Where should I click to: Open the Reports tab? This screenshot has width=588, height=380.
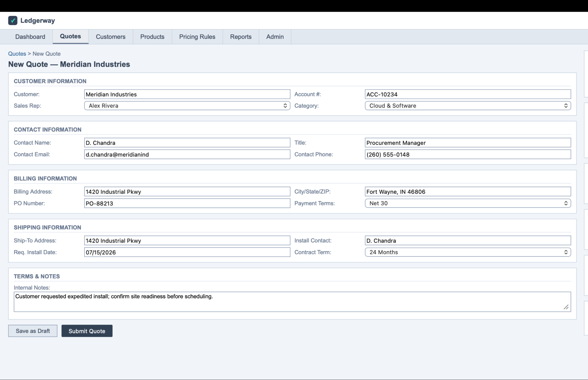(x=241, y=37)
